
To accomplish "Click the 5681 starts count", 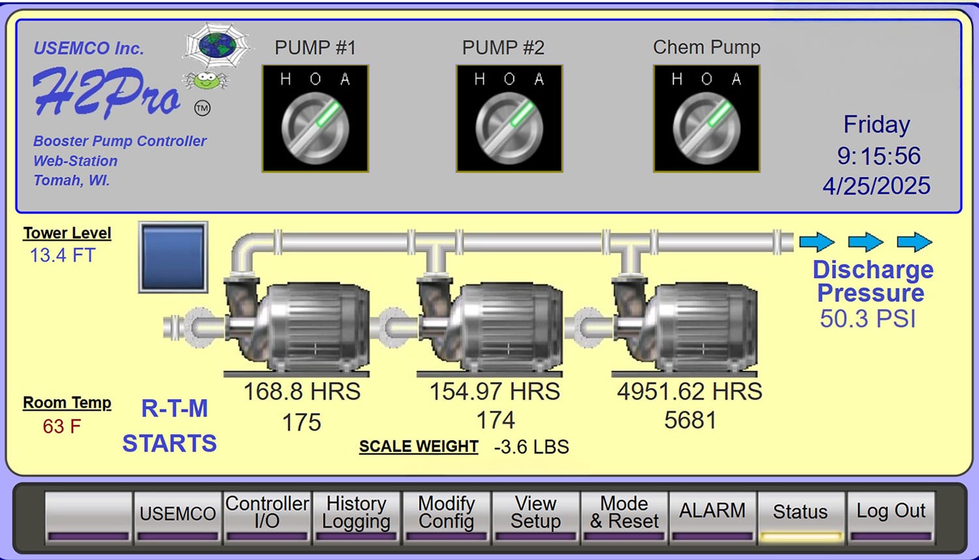I will (690, 420).
